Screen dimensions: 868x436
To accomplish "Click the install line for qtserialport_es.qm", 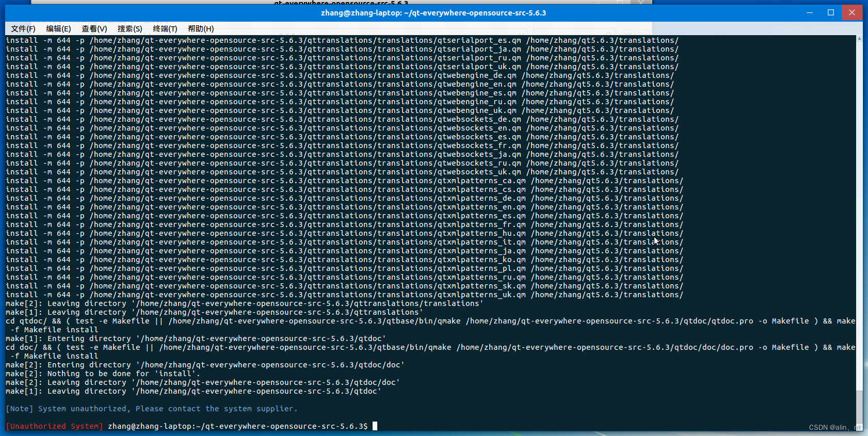I will pos(342,40).
